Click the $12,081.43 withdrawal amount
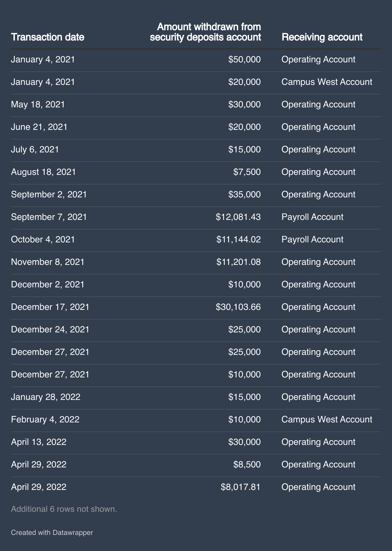 (238, 217)
